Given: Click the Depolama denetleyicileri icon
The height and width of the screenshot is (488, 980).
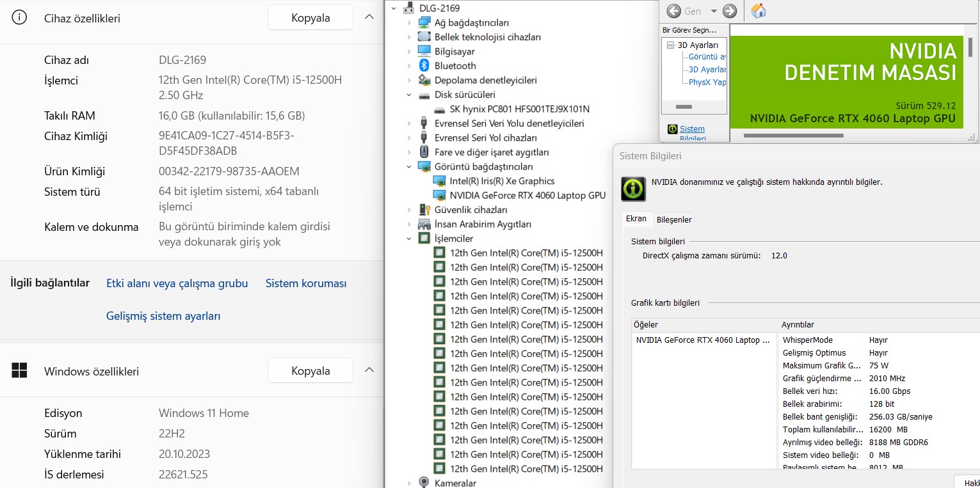Looking at the screenshot, I should click(424, 80).
